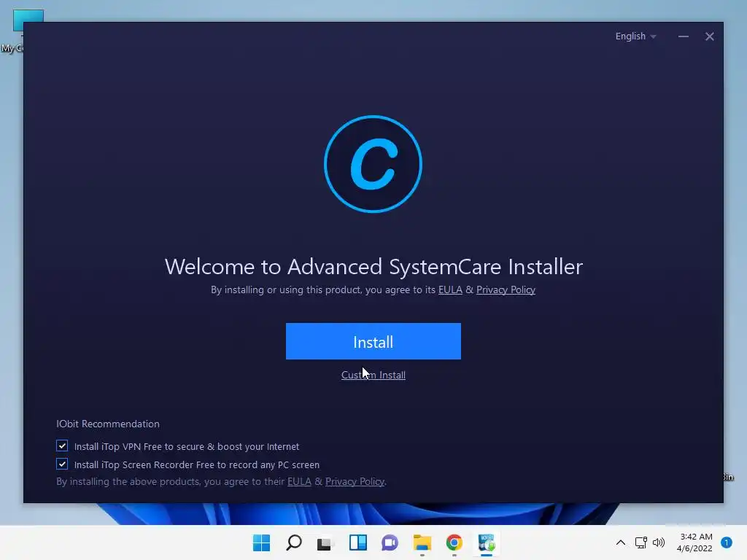Image resolution: width=747 pixels, height=560 pixels.
Task: Open Task View on the taskbar
Action: point(325,542)
